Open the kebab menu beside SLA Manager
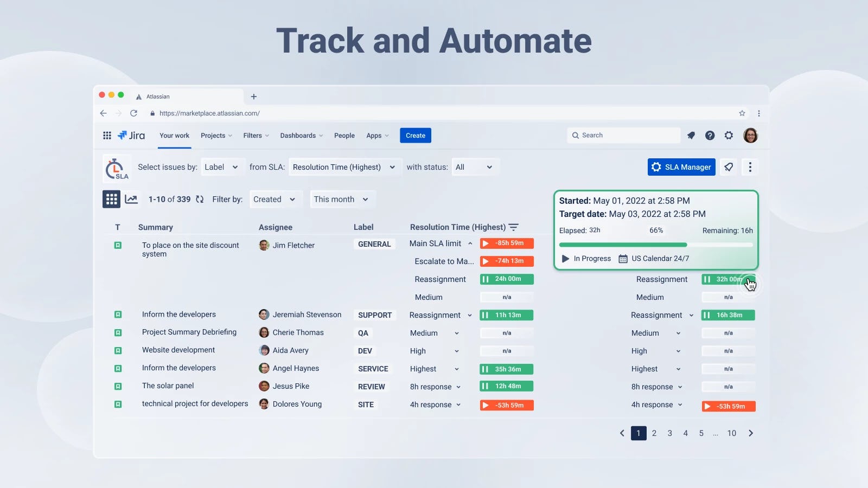Screen dimensions: 868x488 (x=750, y=167)
